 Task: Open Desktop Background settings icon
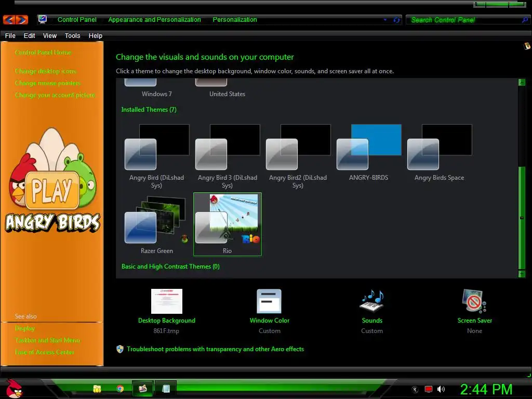(167, 301)
